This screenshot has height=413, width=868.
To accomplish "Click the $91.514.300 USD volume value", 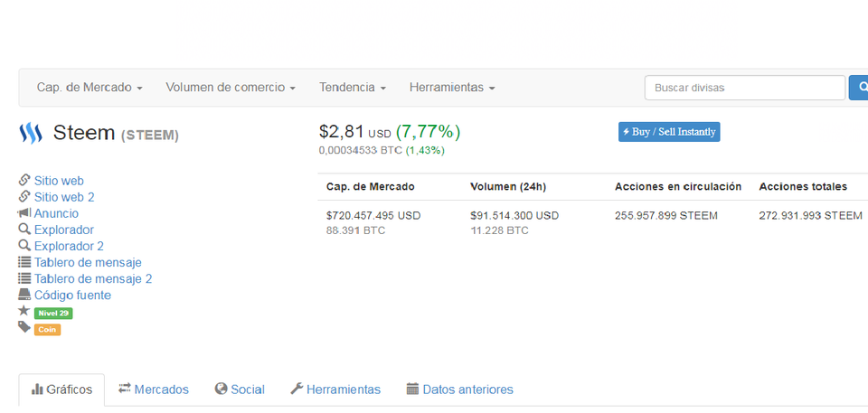I will (514, 216).
